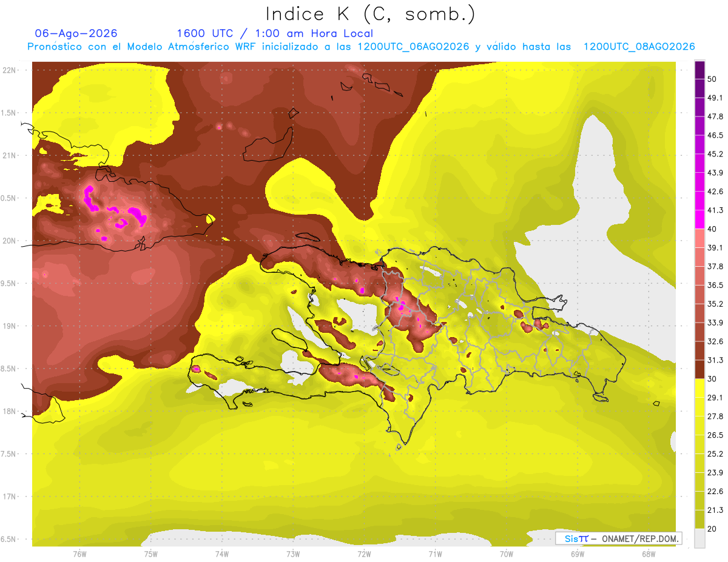Viewport: 728px width, 562px height.
Task: Click legend value "49.1"
Action: coord(715,98)
